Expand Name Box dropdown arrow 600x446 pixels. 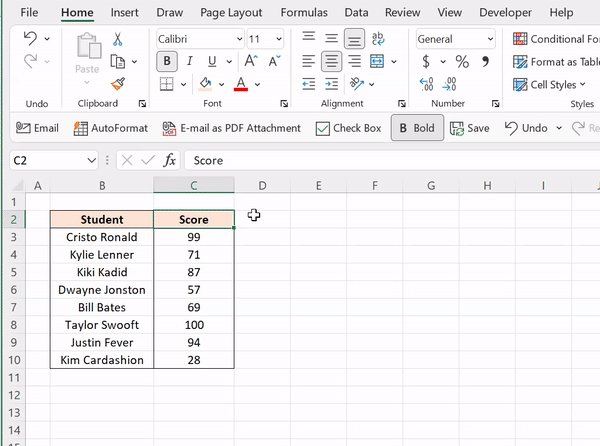tap(91, 160)
